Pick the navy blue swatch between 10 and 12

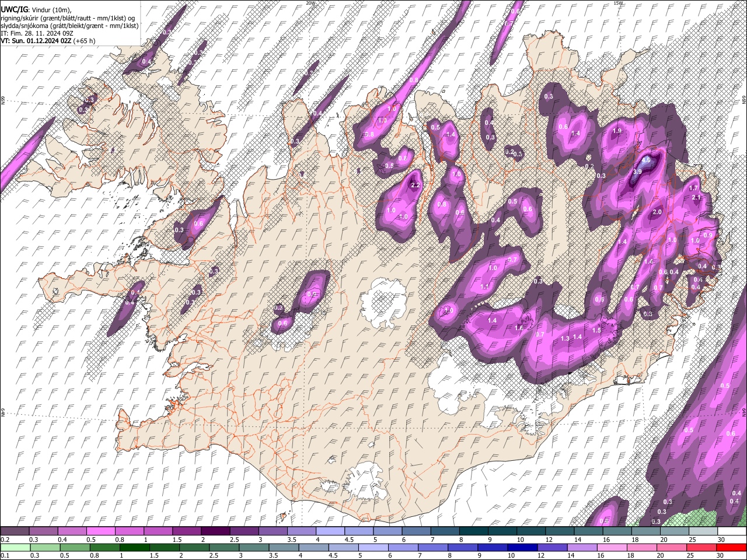[522, 547]
